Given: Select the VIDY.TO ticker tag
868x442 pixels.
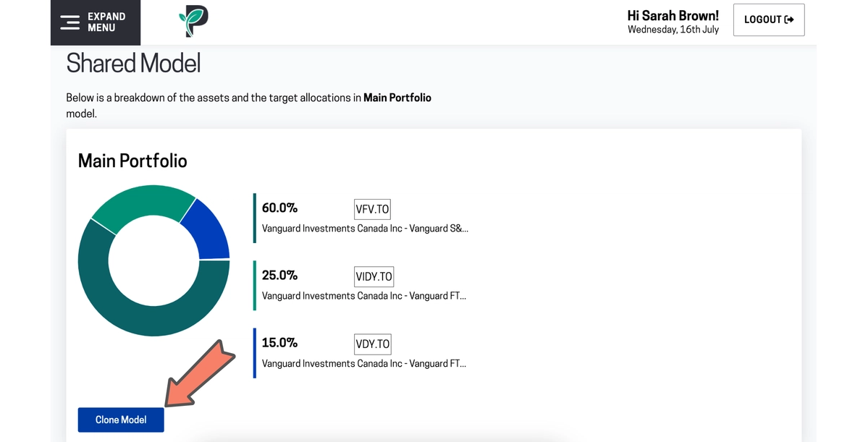Looking at the screenshot, I should (374, 276).
